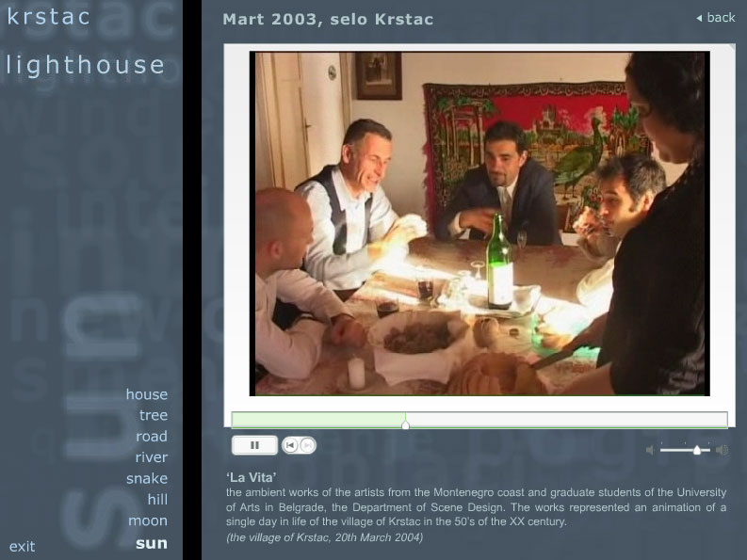Click the video frame of the dinner scene

(479, 223)
